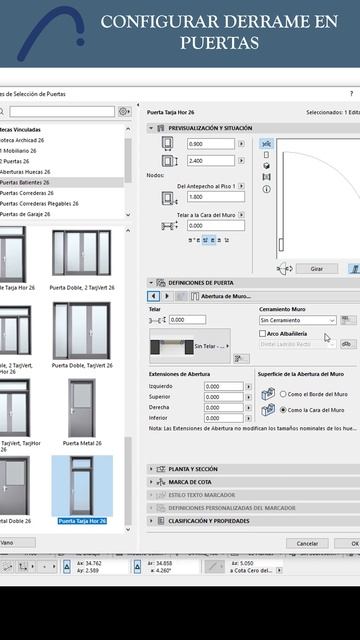Click the door height icon

(169, 161)
